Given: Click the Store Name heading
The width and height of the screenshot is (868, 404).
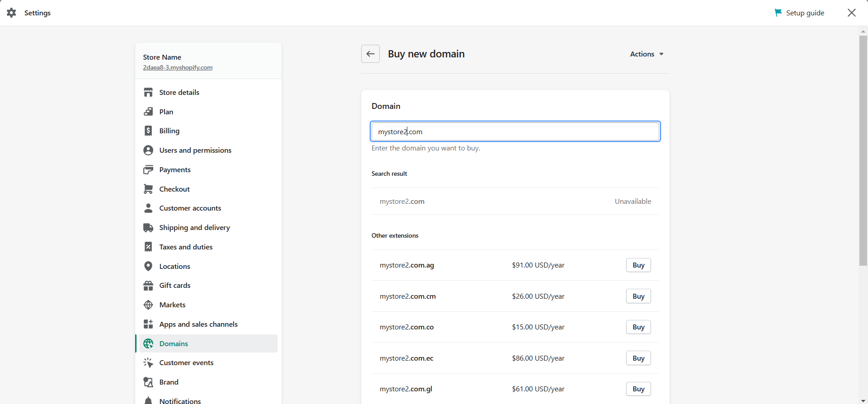Looking at the screenshot, I should (x=162, y=57).
